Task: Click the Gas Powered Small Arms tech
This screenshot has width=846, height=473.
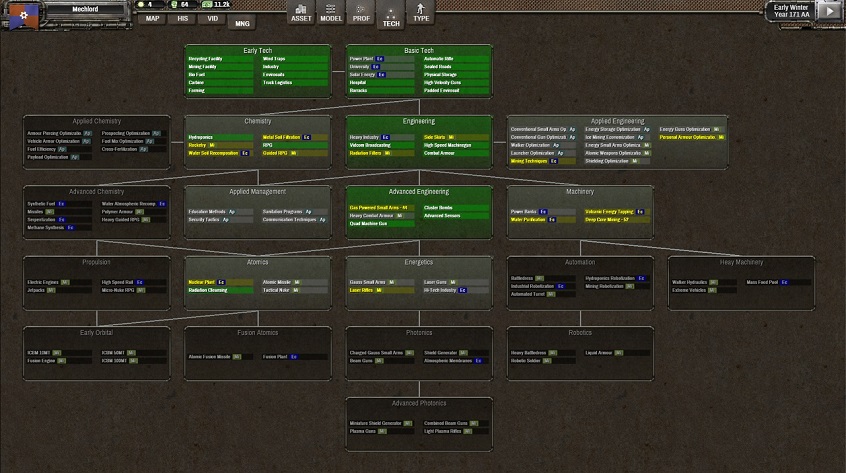Action: coord(381,208)
